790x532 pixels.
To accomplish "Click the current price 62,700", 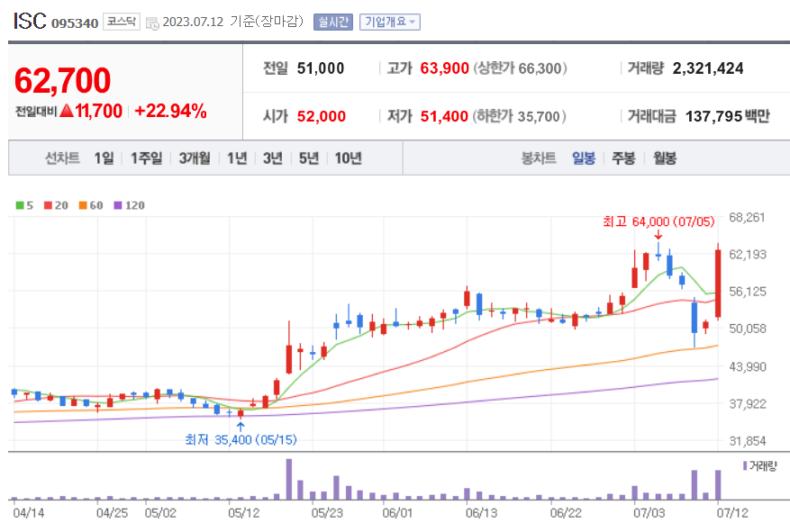I will click(x=62, y=80).
